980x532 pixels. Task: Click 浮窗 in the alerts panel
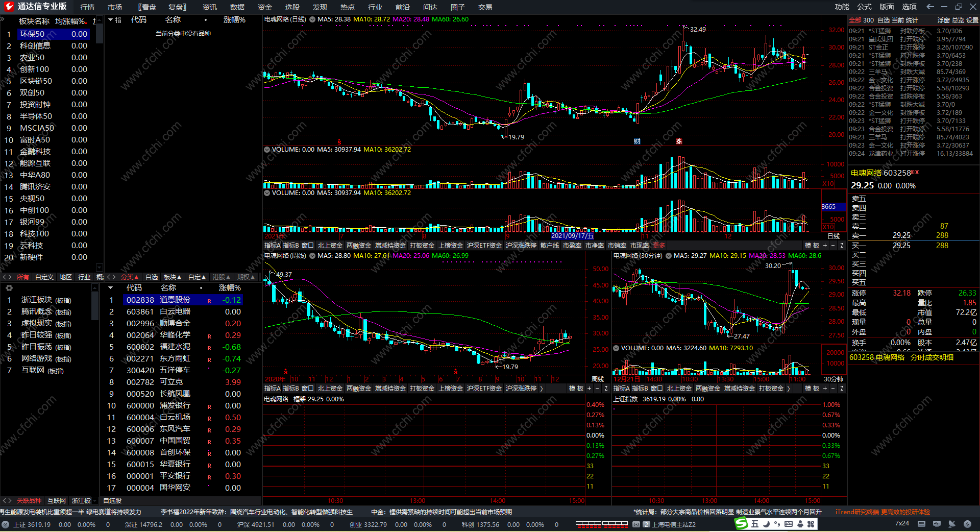point(944,20)
